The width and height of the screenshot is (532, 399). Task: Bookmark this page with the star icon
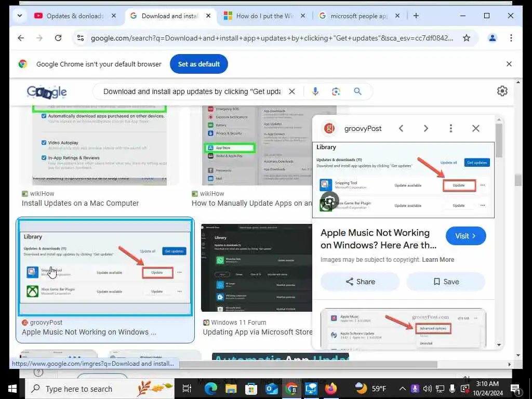(467, 38)
